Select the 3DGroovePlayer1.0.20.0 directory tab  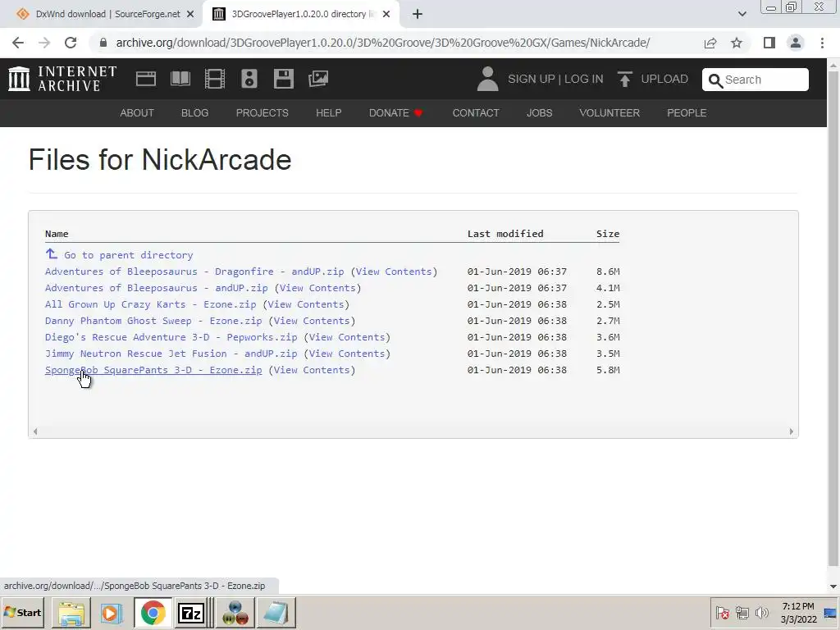(300, 15)
